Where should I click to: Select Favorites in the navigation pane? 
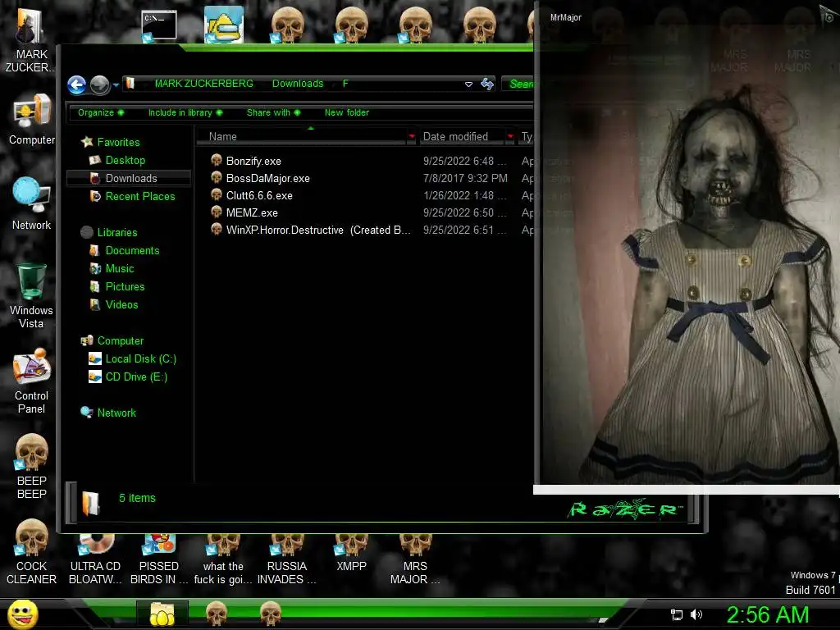click(118, 142)
